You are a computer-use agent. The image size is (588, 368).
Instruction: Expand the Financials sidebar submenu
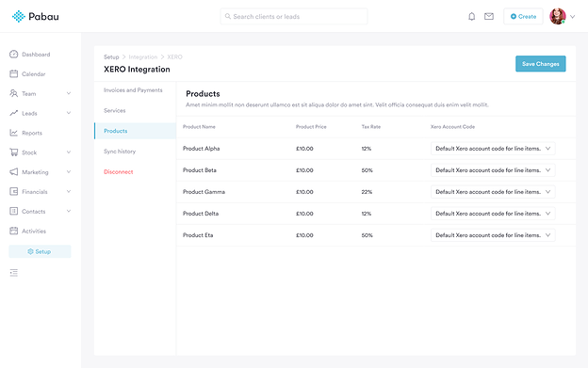[69, 191]
